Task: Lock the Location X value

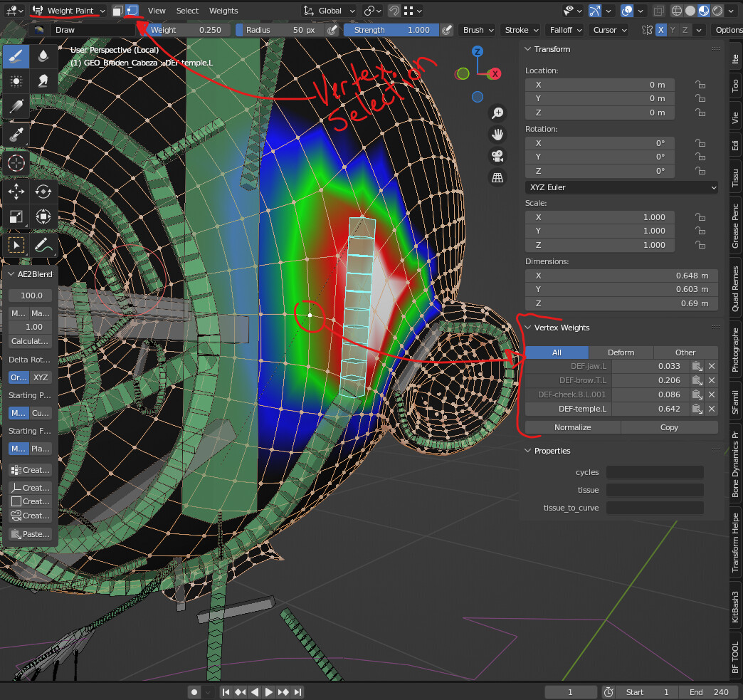Action: 700,85
